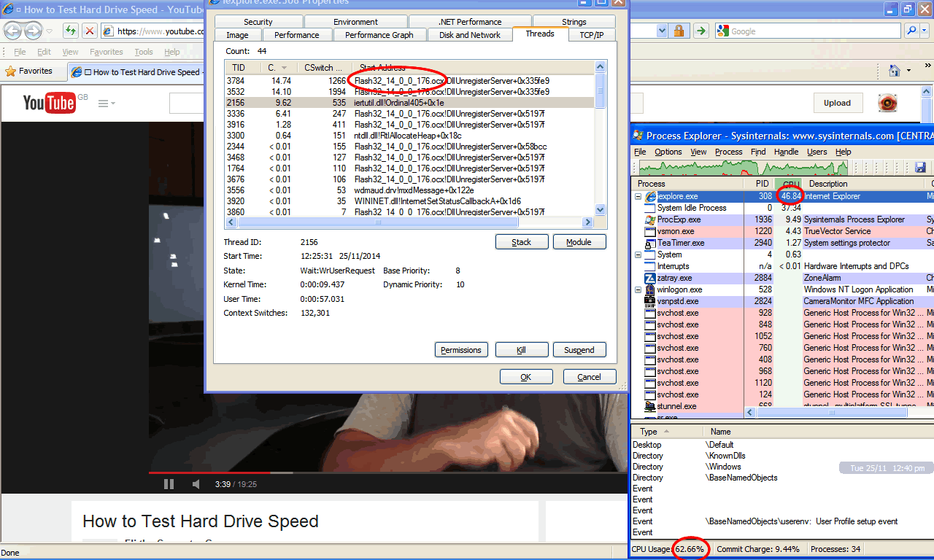The height and width of the screenshot is (560, 934).
Task: Click the red Stop loading icon
Action: click(89, 31)
